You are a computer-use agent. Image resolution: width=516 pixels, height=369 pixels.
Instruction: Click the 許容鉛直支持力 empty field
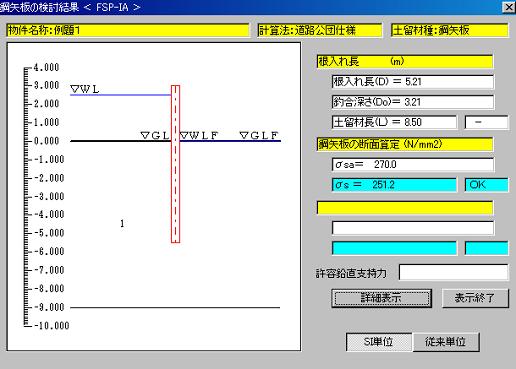pos(453,272)
